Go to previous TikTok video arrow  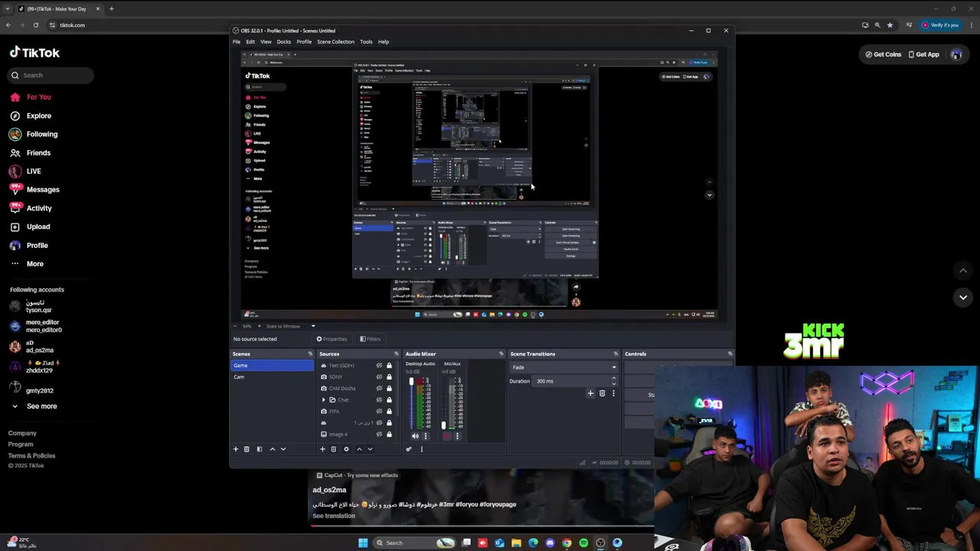tap(963, 271)
